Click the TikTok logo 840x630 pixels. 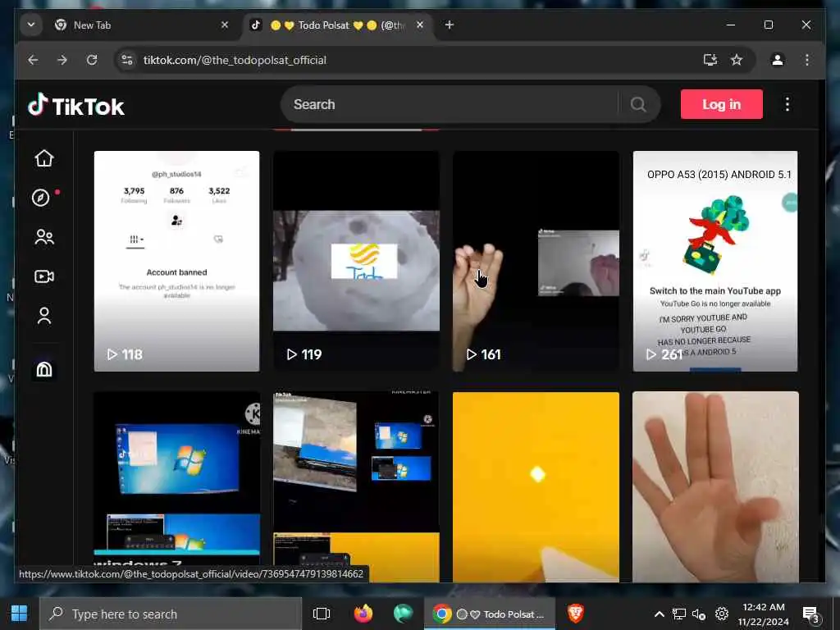coord(76,106)
